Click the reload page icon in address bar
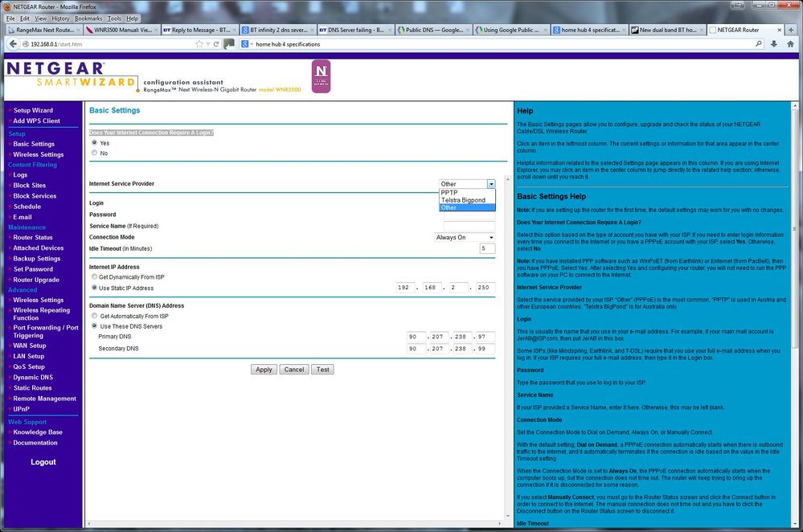Screen dimensions: 803x532 [x=216, y=44]
